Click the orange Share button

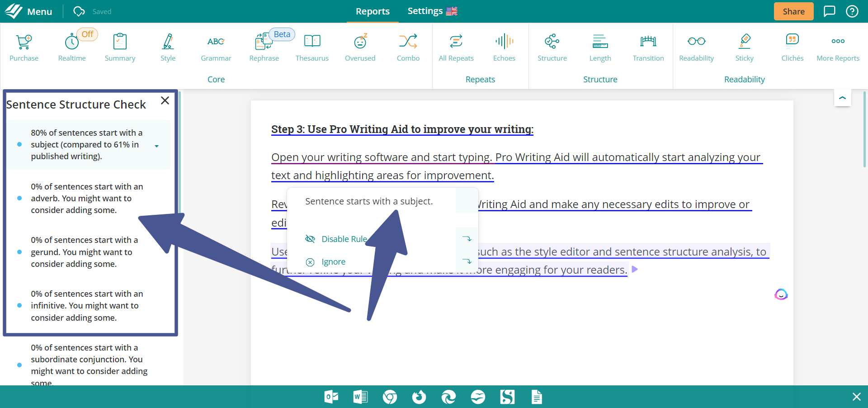(x=793, y=11)
